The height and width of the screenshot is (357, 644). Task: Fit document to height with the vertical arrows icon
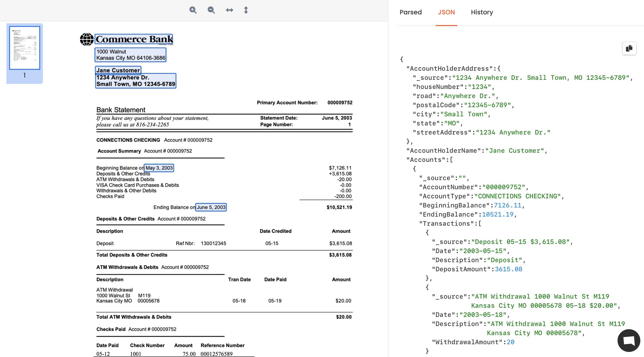click(246, 10)
